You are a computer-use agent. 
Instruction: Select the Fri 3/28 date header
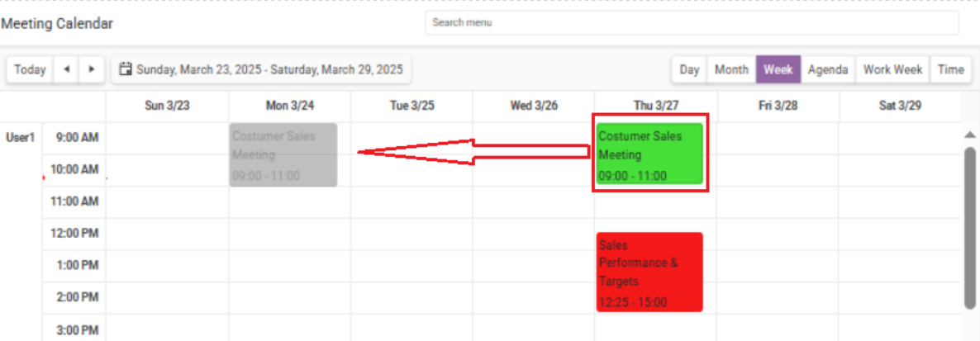point(778,106)
